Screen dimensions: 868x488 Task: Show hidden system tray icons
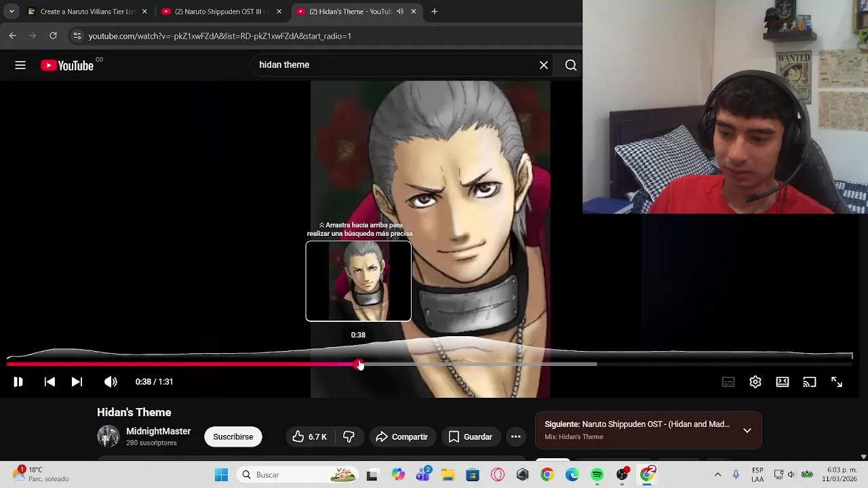point(717,475)
